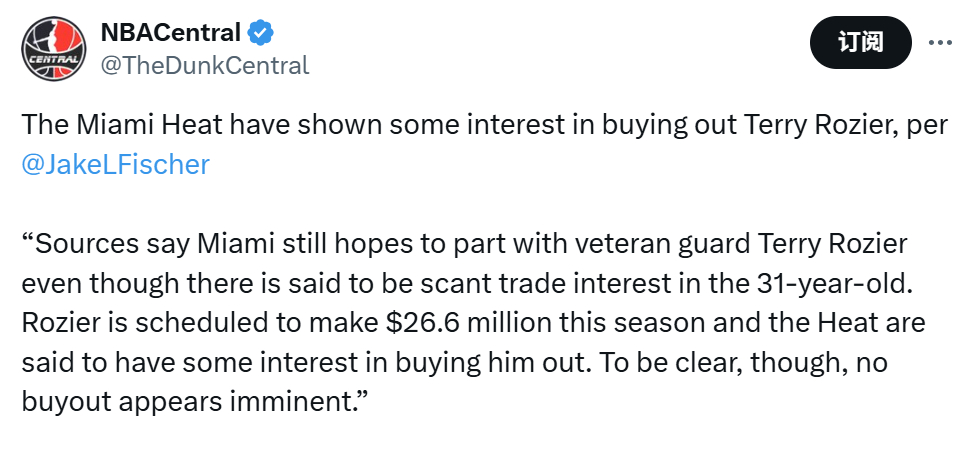Open the @JakeLFischer mention link

tap(115, 165)
